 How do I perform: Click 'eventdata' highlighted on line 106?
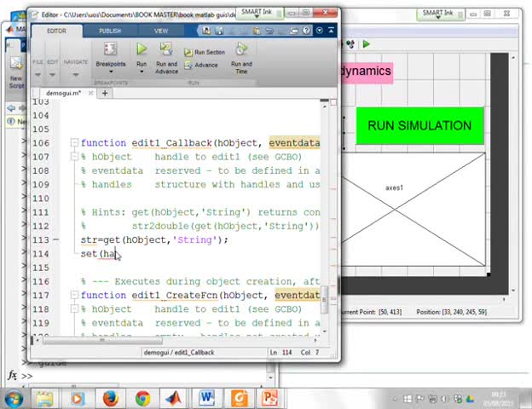[294, 143]
